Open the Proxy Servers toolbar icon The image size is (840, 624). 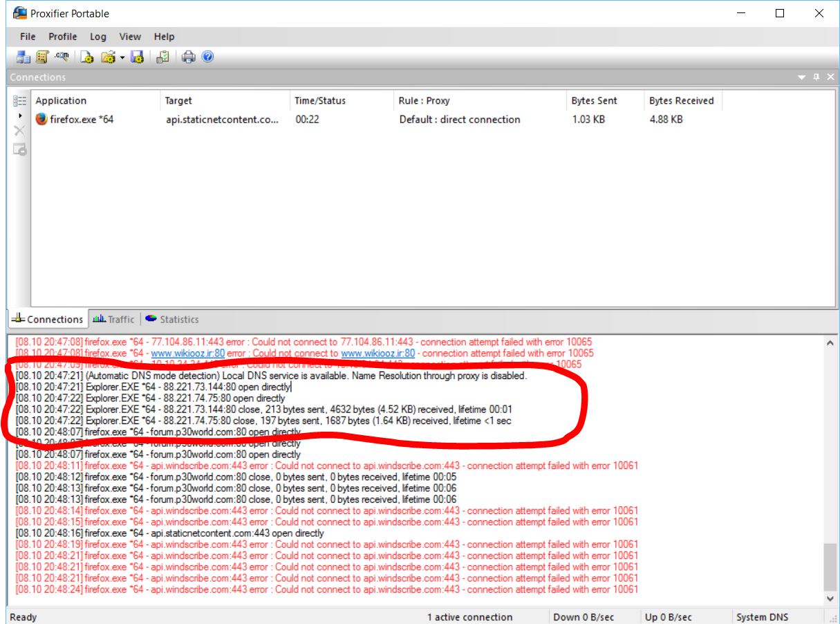(24, 57)
